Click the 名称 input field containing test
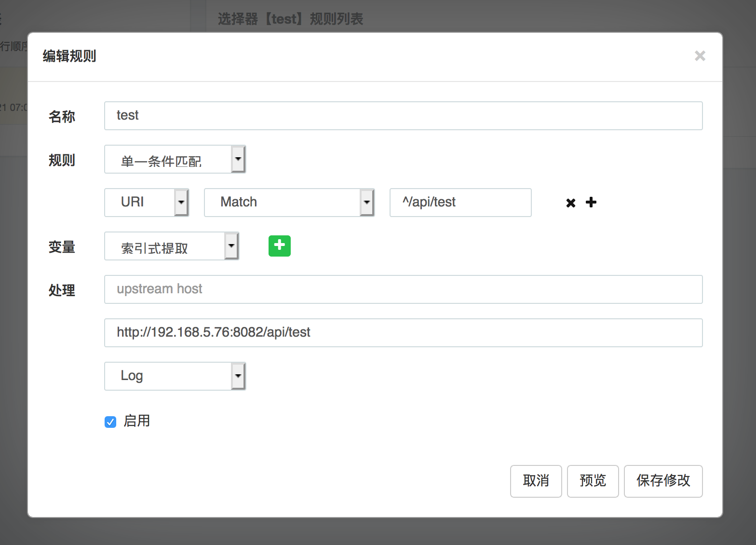 [403, 116]
